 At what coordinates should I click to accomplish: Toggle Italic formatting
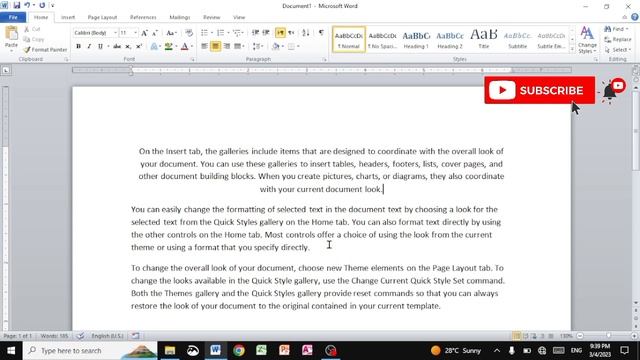[x=89, y=46]
